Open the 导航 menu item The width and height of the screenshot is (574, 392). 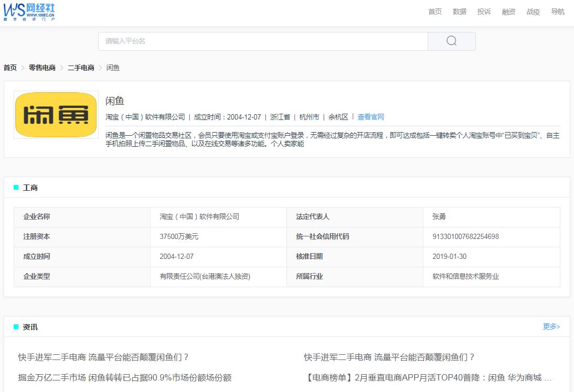(x=558, y=12)
